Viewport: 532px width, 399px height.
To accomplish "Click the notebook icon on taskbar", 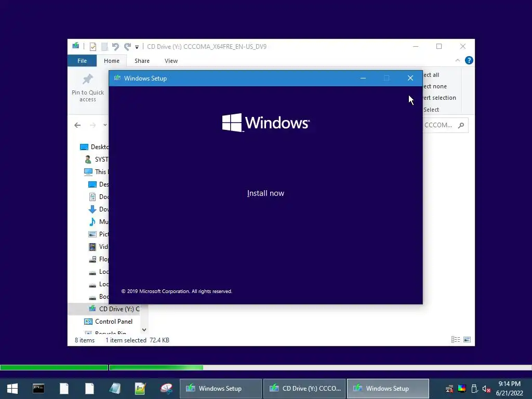I will click(x=115, y=389).
